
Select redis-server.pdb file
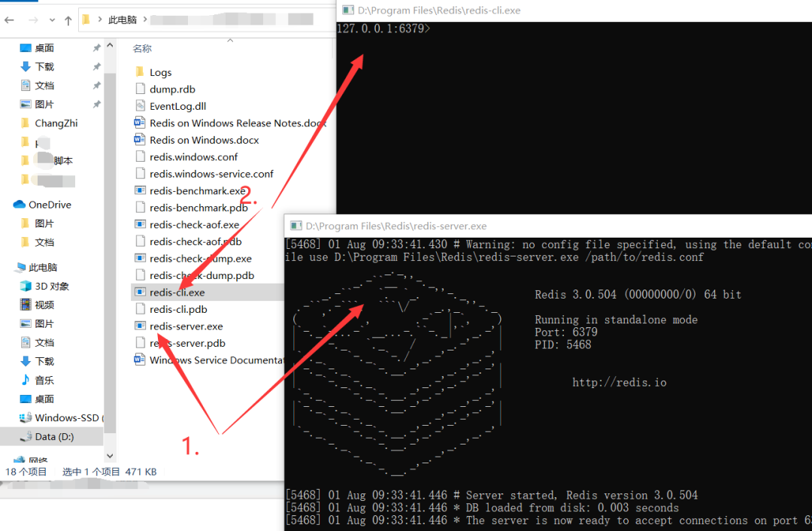[x=187, y=343]
